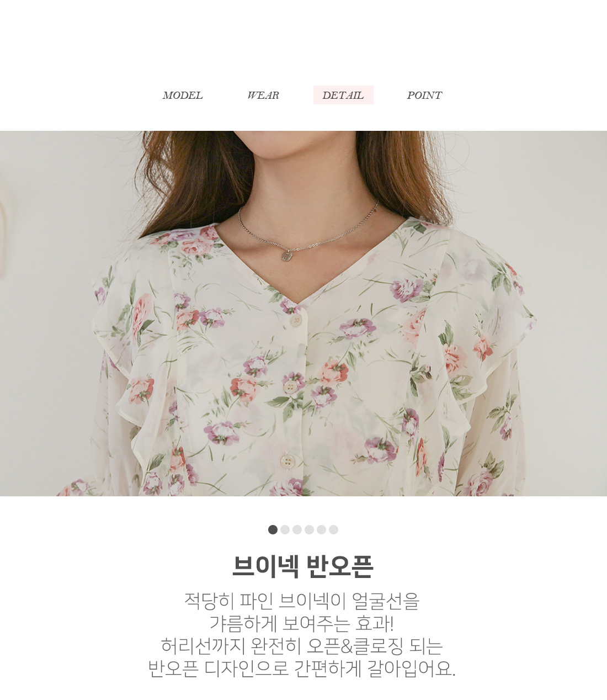
Task: Switch to the WEAR tab
Action: [263, 95]
